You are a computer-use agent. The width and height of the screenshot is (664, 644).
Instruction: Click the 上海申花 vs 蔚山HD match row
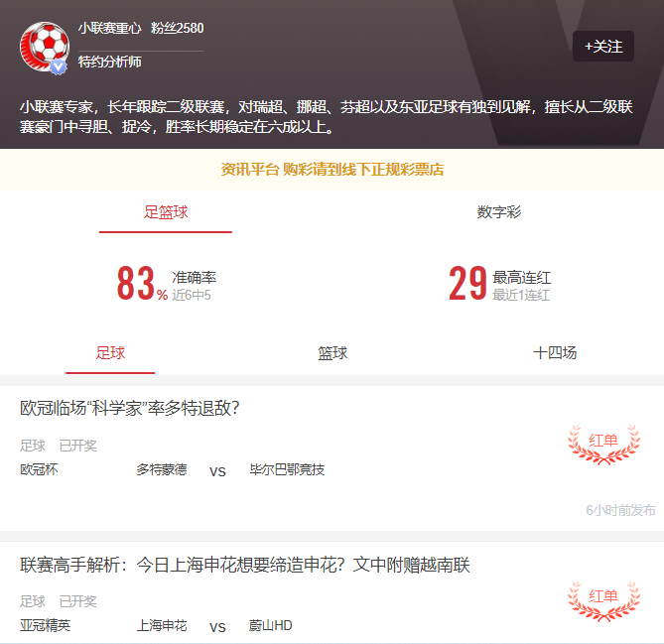point(156,626)
